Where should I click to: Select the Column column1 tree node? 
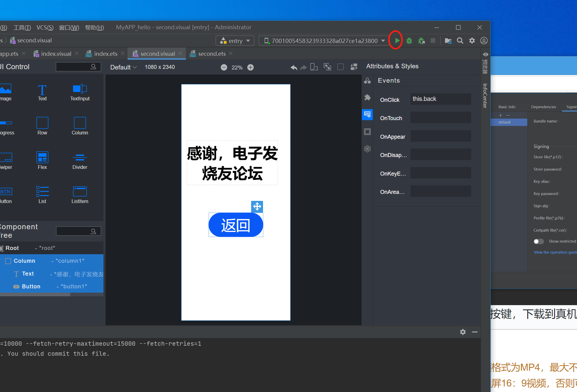coord(52,261)
